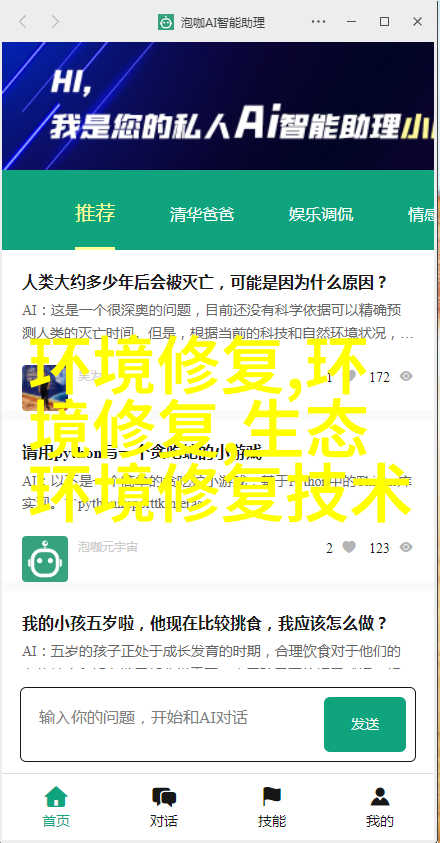Like the 泡咖元宇宙 post with heart icon
This screenshot has height=843, width=440.
(349, 547)
